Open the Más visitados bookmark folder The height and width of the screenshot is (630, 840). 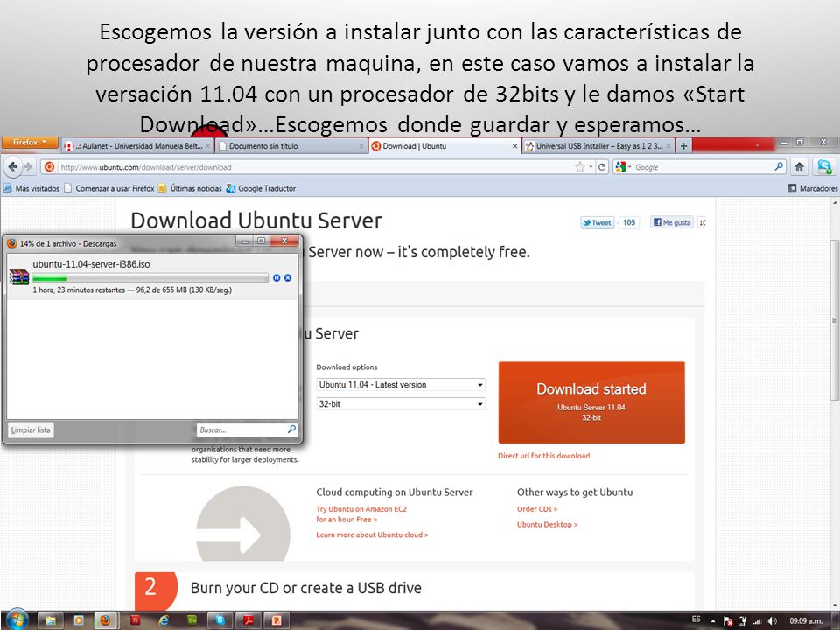coord(31,189)
